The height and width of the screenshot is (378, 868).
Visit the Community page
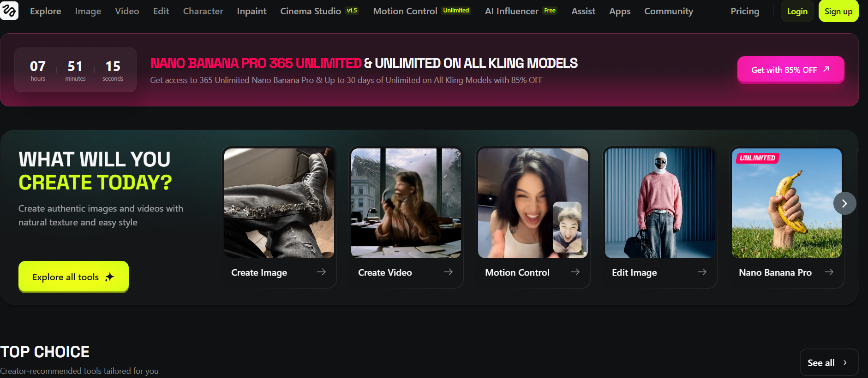669,11
